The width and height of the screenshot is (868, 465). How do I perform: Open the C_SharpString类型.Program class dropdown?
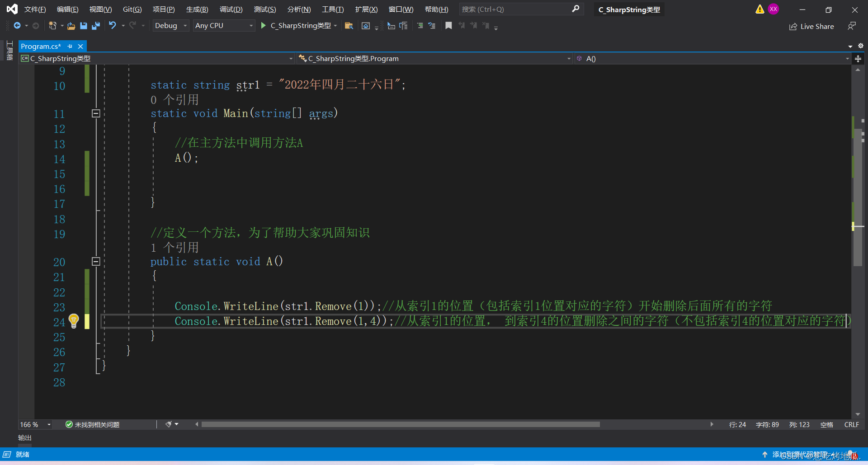(435, 59)
